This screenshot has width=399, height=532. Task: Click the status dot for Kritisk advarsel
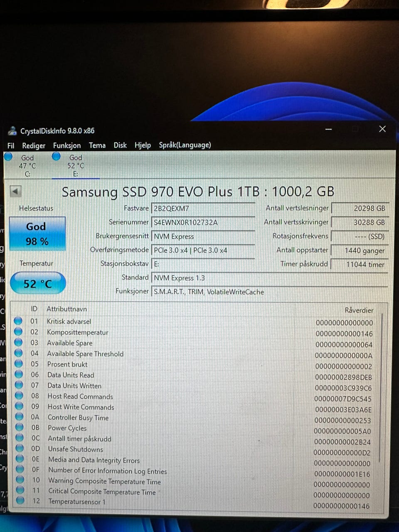[18, 320]
